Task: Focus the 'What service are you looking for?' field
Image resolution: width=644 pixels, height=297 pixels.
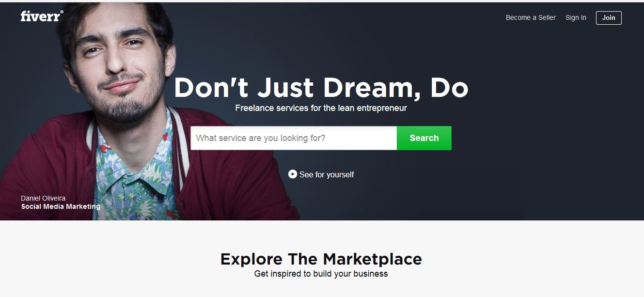Action: click(294, 138)
